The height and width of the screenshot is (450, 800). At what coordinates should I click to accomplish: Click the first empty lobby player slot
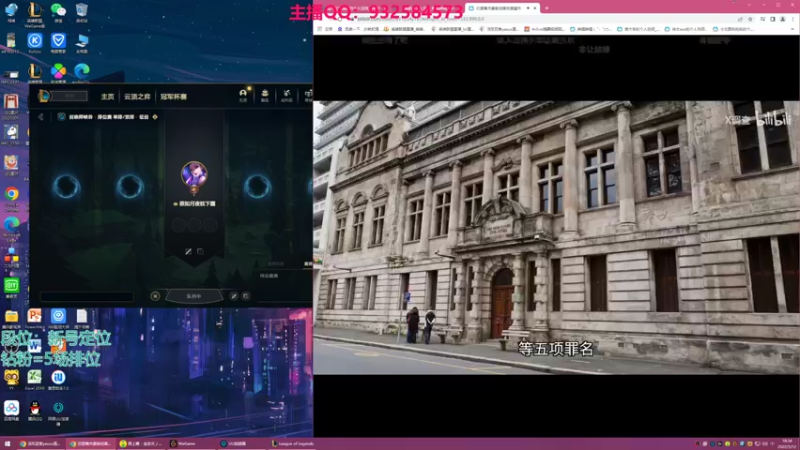coord(66,186)
